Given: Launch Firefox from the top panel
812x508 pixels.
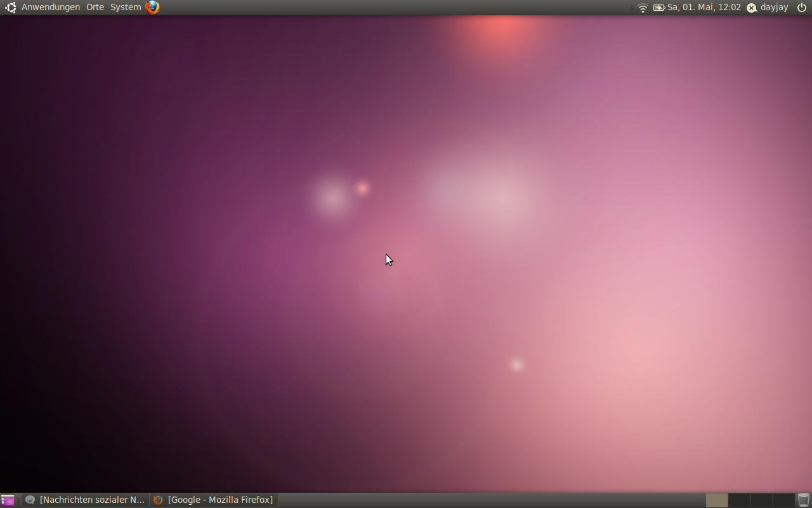Looking at the screenshot, I should (x=152, y=7).
